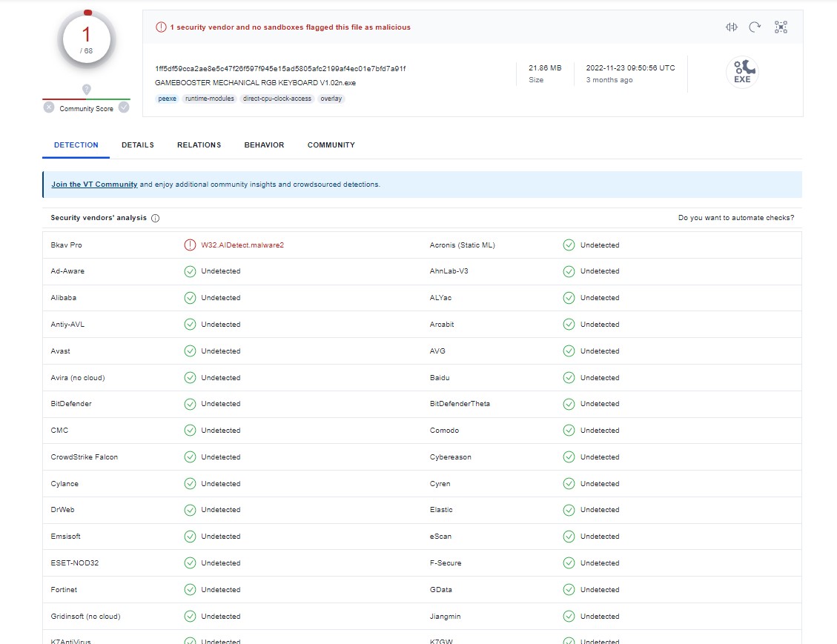This screenshot has height=644, width=837.
Task: Click the Ad-Aware green check icon
Action: tap(190, 271)
